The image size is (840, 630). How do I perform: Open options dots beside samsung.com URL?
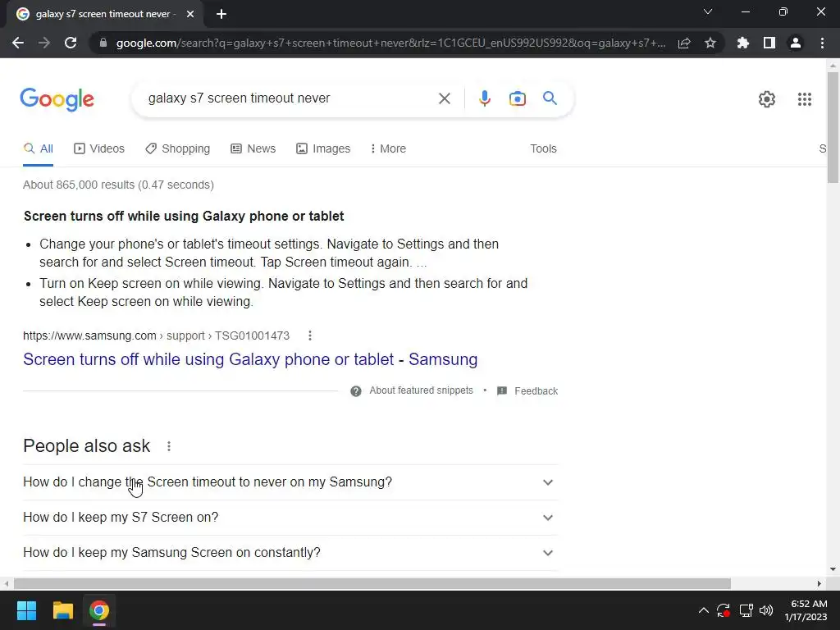[x=309, y=336]
